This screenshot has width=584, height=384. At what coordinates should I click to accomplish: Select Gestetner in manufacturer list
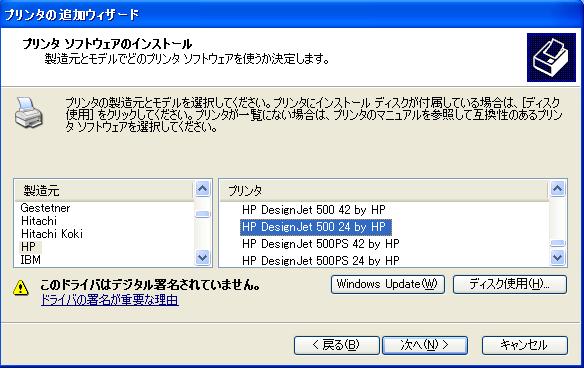click(x=45, y=208)
